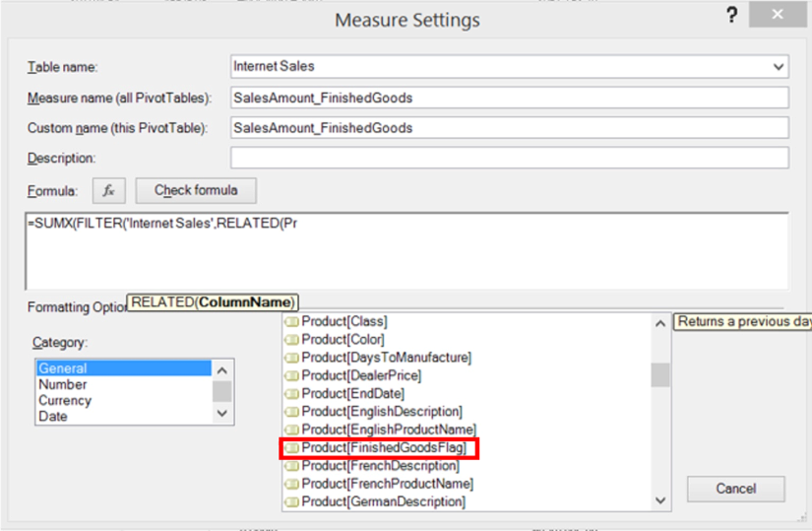Click column icon beside Product[Color]
812x531 pixels.
[291, 340]
